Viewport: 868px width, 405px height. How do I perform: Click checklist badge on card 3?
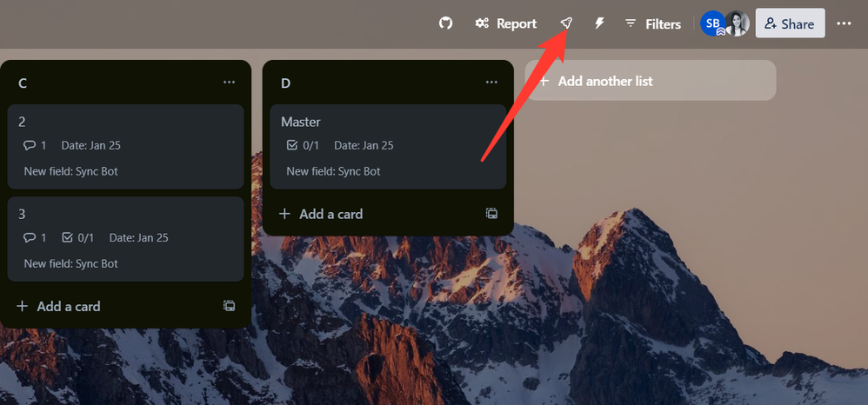77,238
